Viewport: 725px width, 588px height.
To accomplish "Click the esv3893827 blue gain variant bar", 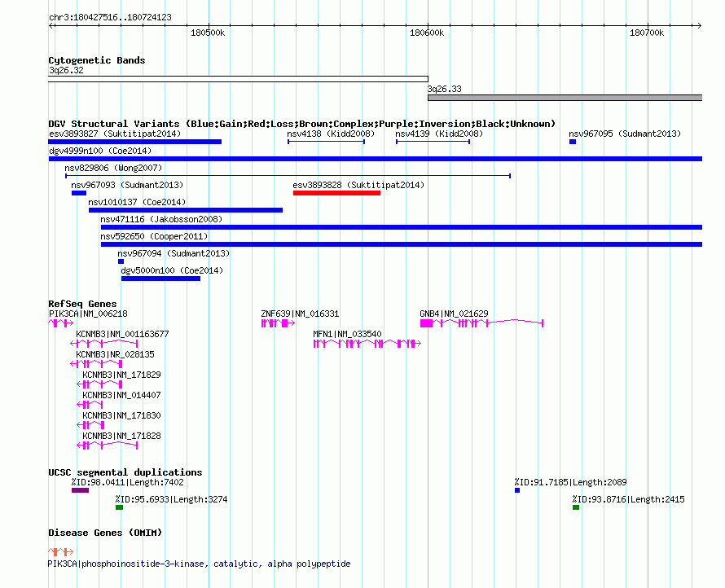I will pos(134,142).
